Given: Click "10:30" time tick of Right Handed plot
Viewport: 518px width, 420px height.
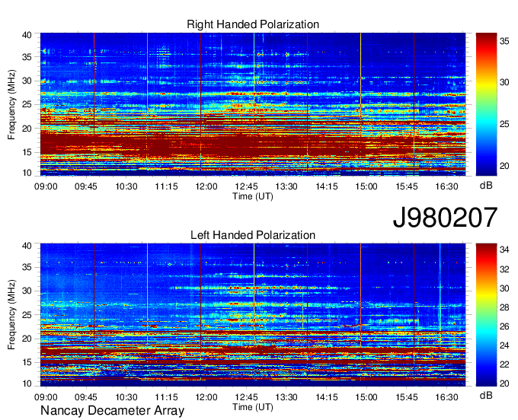Looking at the screenshot, I should (126, 186).
